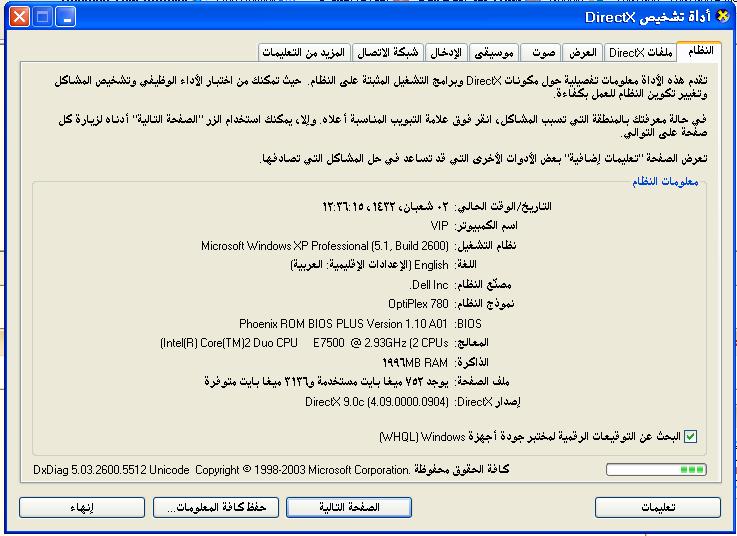Screen dimensions: 737x536
Task: Click the معلومات النظام group heading
Action: (665, 181)
